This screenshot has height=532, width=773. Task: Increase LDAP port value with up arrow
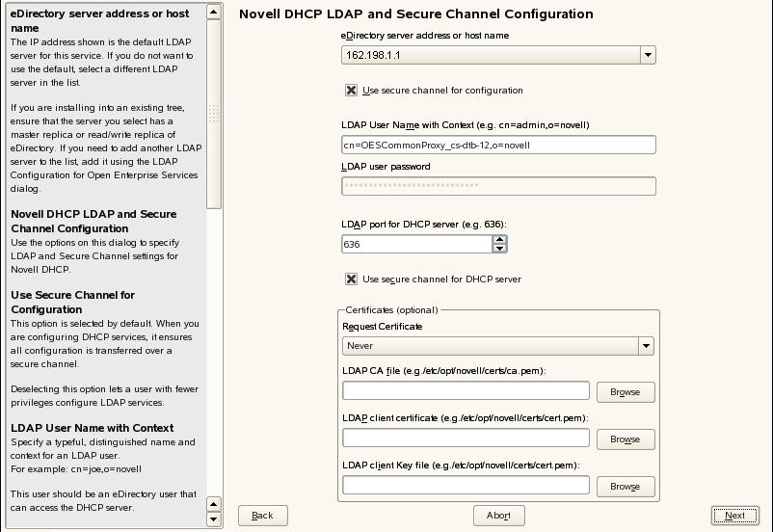pos(499,240)
